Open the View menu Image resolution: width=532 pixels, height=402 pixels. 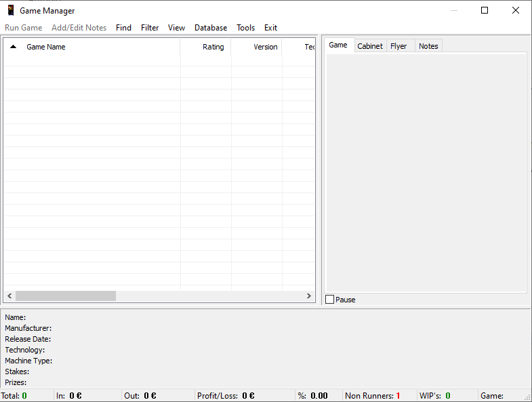coord(176,28)
